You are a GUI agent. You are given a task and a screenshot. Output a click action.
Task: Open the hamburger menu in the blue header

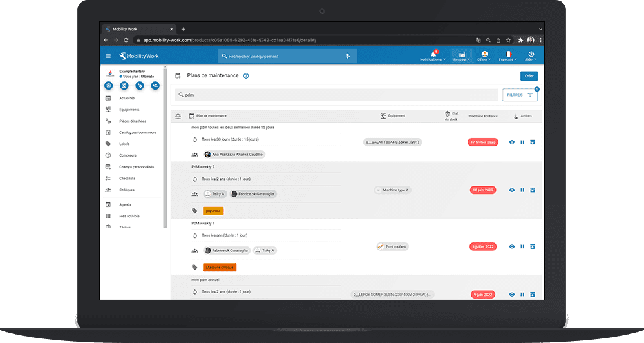click(x=108, y=56)
